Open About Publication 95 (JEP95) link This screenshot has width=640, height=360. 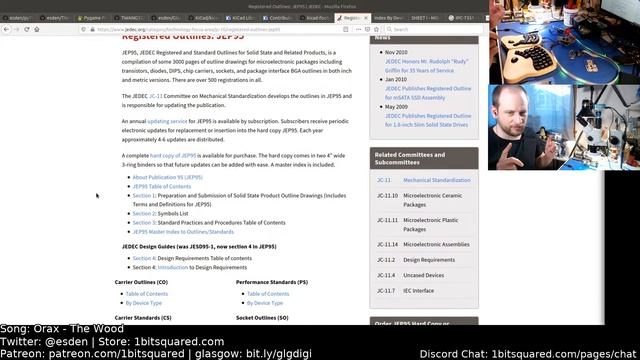pos(168,177)
